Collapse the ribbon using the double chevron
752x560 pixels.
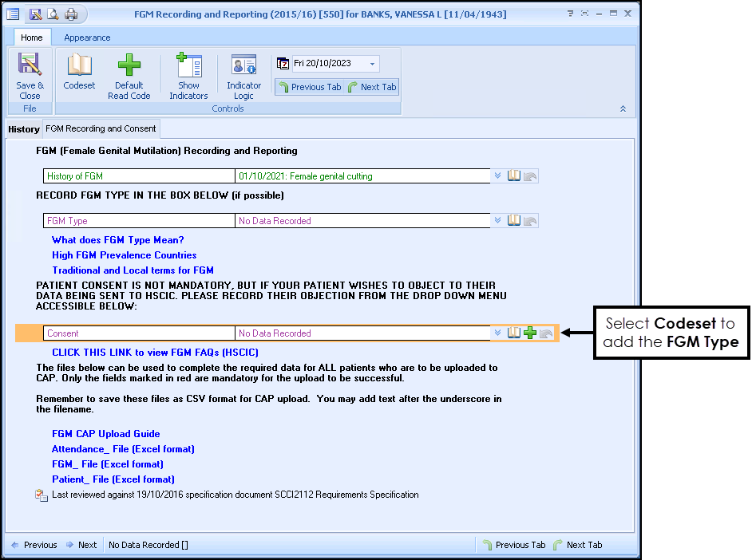[x=623, y=109]
